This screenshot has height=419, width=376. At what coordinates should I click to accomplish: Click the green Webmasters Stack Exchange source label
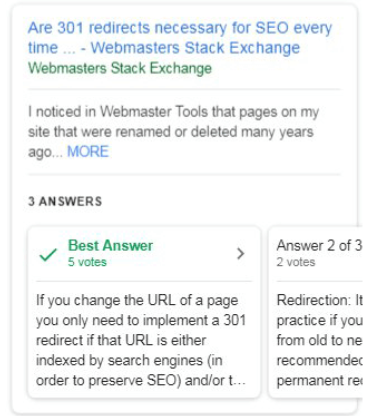coord(120,68)
